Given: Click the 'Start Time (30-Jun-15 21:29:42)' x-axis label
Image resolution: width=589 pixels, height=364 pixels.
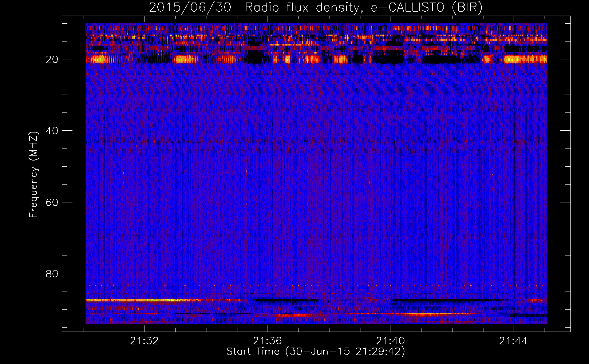Looking at the screenshot, I should pos(316,352).
